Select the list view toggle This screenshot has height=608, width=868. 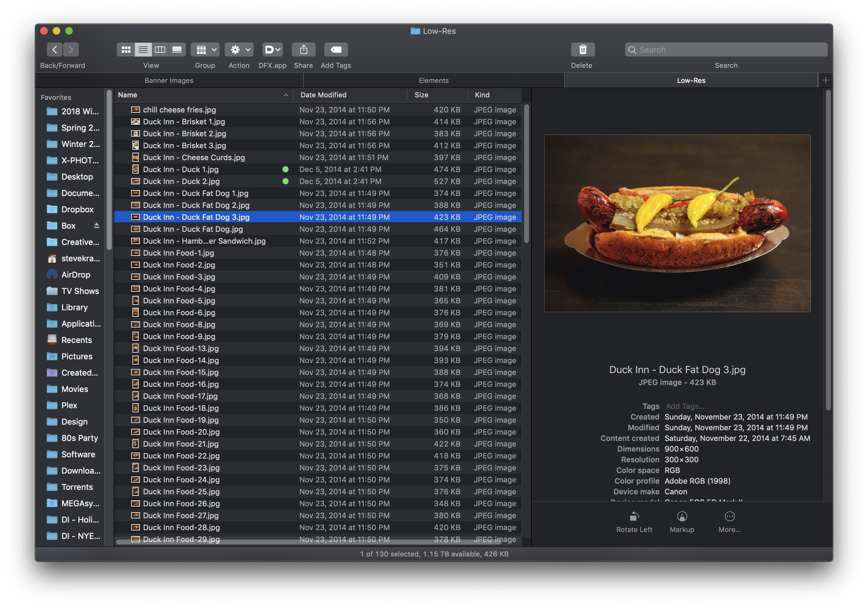click(143, 50)
